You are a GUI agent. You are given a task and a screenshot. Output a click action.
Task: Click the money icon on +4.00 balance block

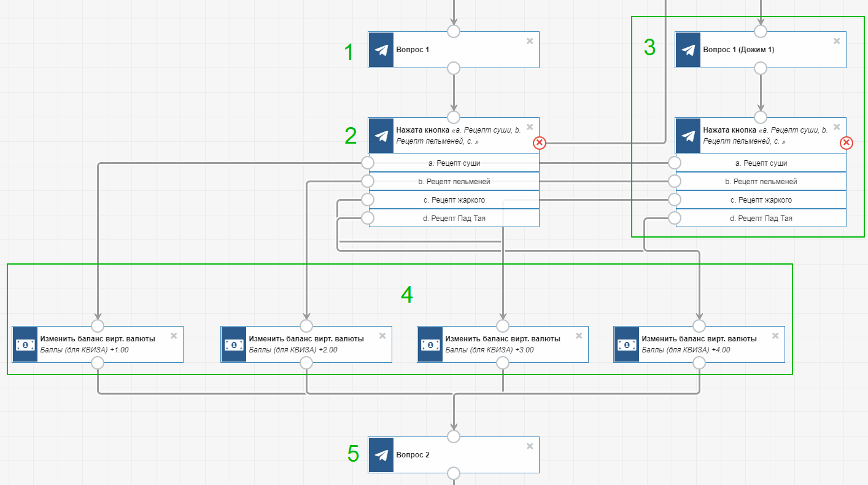pos(627,344)
